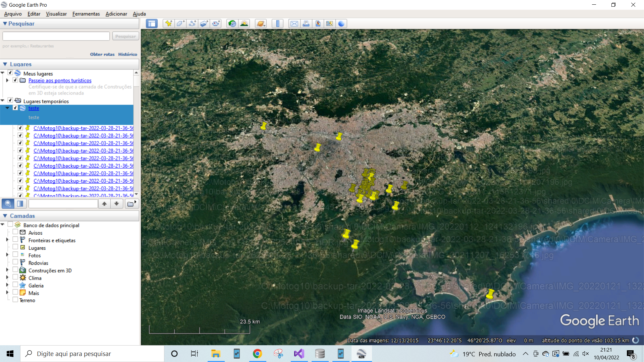Open the Ajuda menu

139,14
